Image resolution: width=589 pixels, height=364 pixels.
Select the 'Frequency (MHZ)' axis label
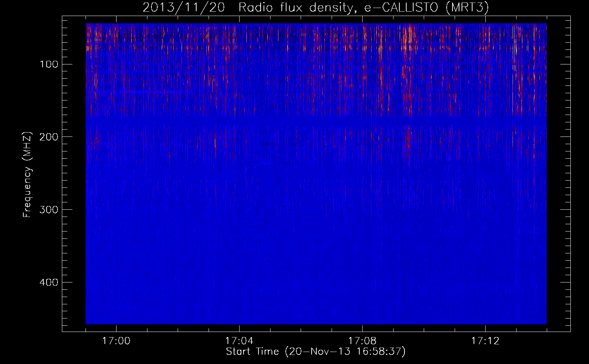27,175
